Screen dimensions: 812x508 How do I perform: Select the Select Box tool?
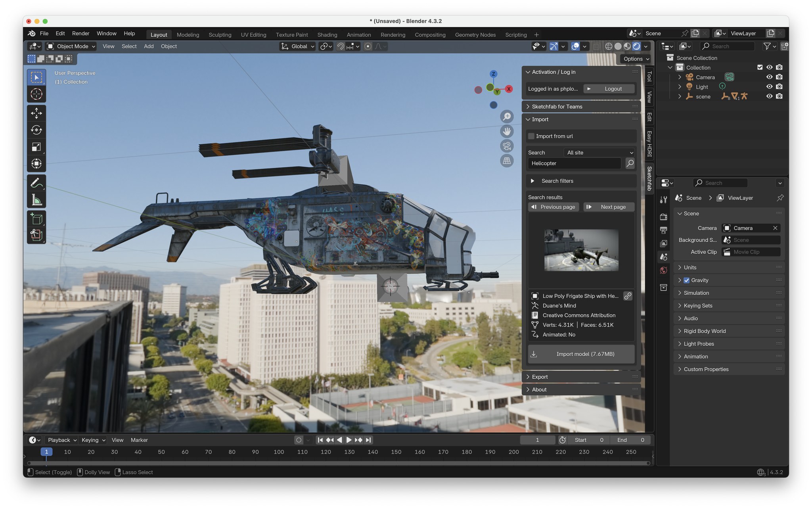36,77
